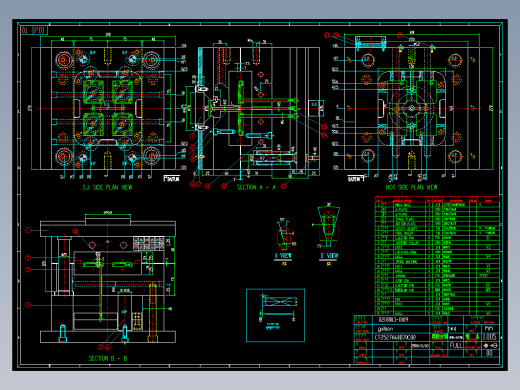The width and height of the screenshot is (520, 390).
Task: Select the 'mm' units cell in title block
Action: (489, 328)
